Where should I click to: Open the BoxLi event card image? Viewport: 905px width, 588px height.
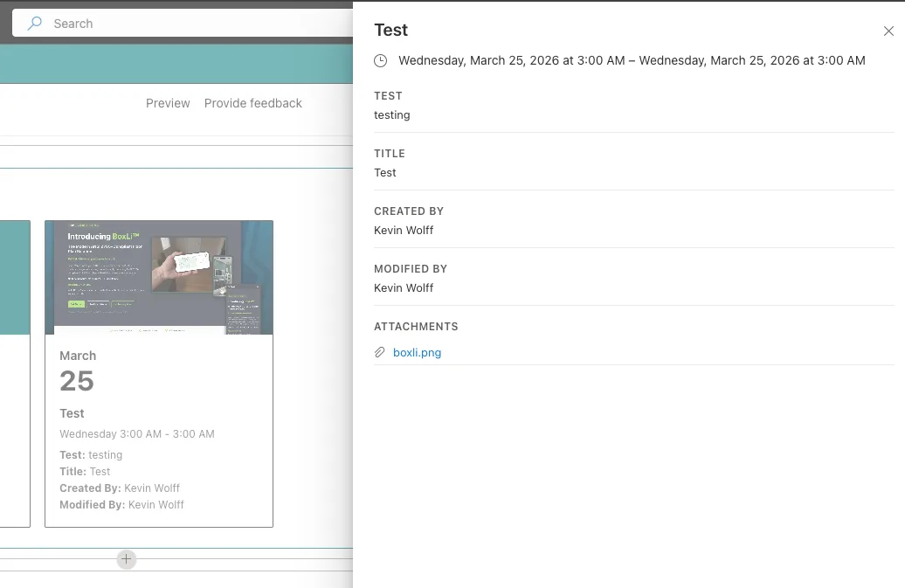point(159,278)
